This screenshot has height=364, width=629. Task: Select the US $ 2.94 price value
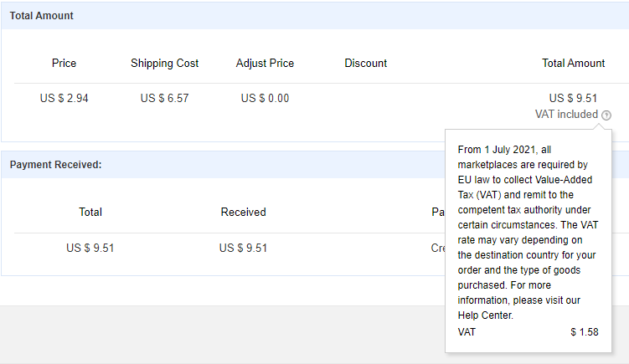pyautogui.click(x=64, y=98)
